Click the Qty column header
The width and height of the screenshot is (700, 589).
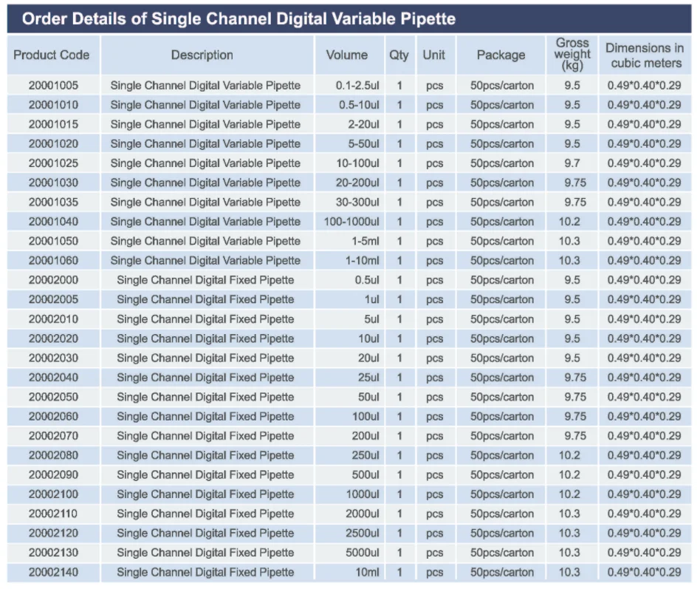click(x=399, y=55)
